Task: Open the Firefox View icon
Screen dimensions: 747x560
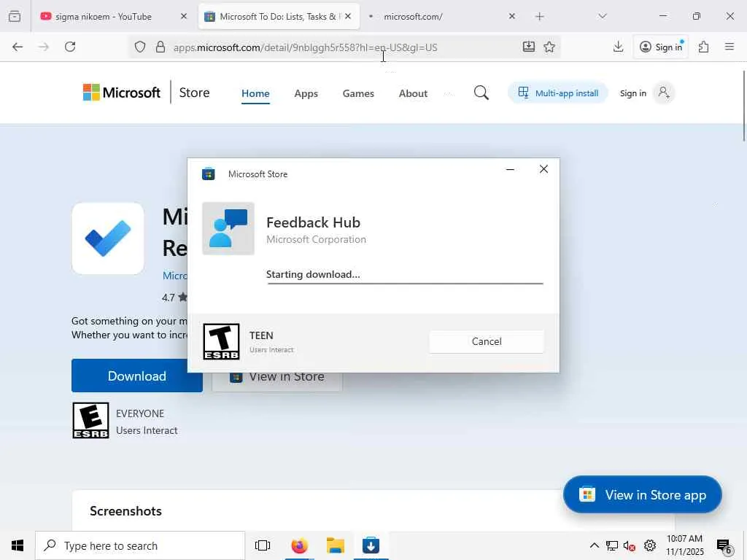Action: point(15,16)
